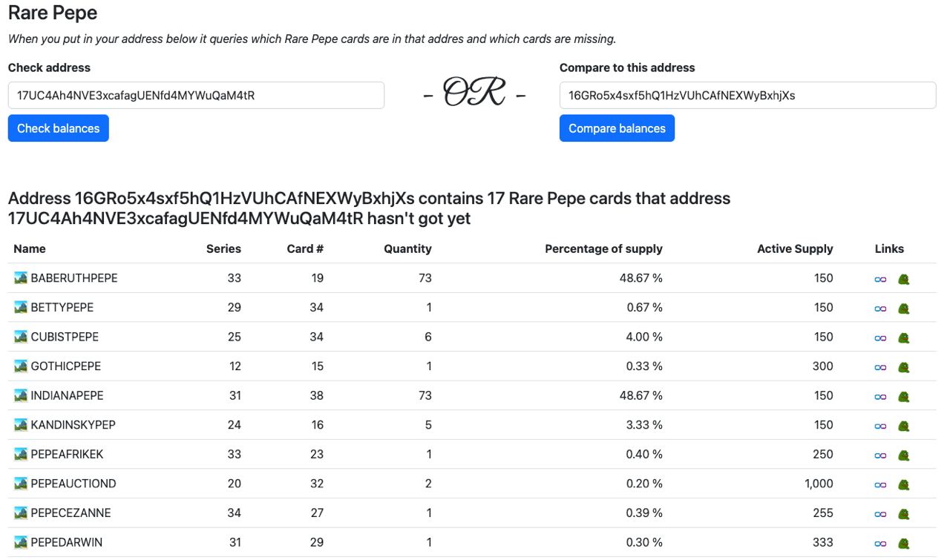The image size is (950, 560).
Task: Focus the Check address input field
Action: click(196, 95)
